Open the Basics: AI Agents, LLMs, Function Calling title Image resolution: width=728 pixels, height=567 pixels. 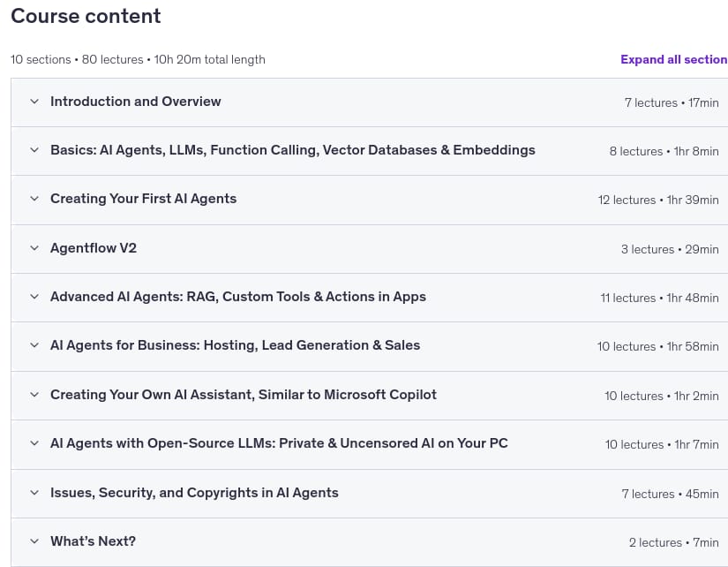click(292, 150)
